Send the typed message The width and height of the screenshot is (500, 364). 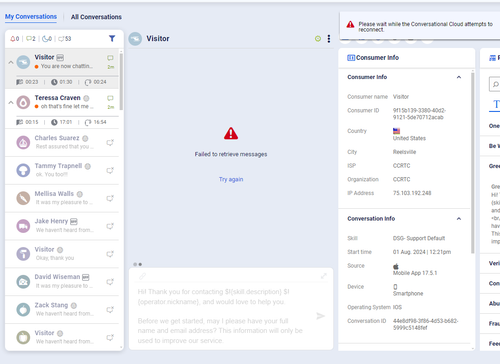coord(320,316)
